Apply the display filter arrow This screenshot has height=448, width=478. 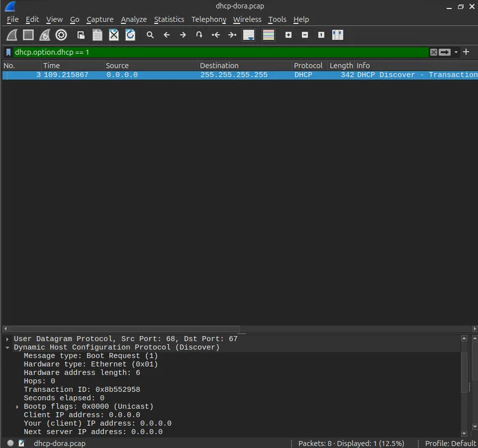coord(445,52)
